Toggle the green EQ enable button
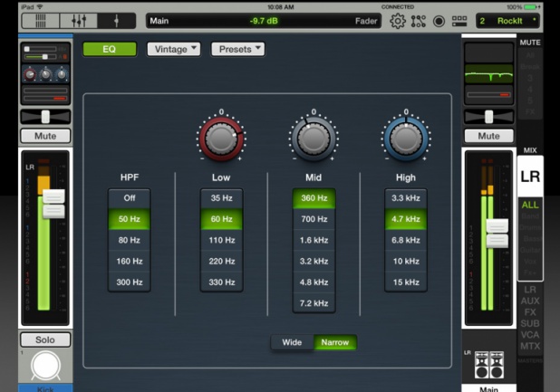 (110, 49)
